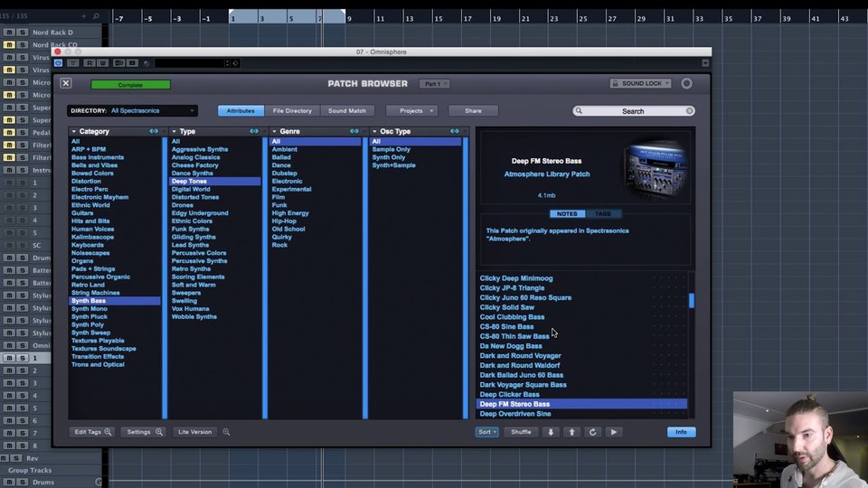Clear the search with its X icon
Screen dimensions: 868x488
point(690,111)
